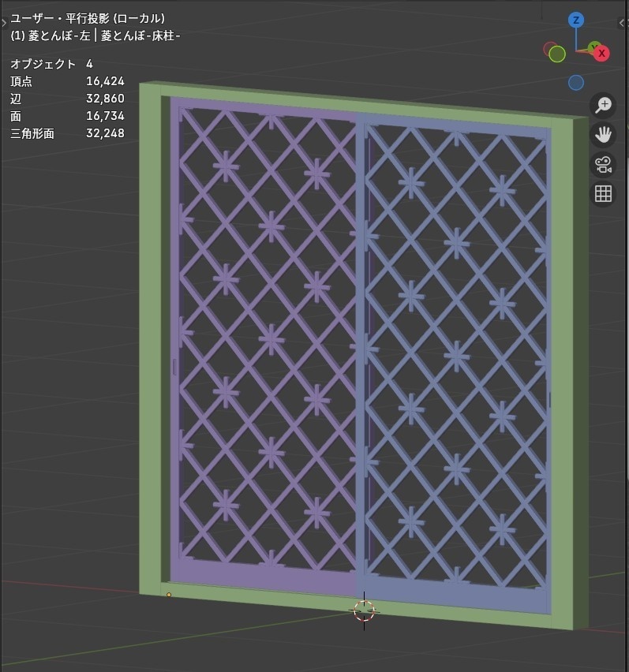Click the '辺' statistics label
Image resolution: width=629 pixels, height=672 pixels.
[x=16, y=99]
